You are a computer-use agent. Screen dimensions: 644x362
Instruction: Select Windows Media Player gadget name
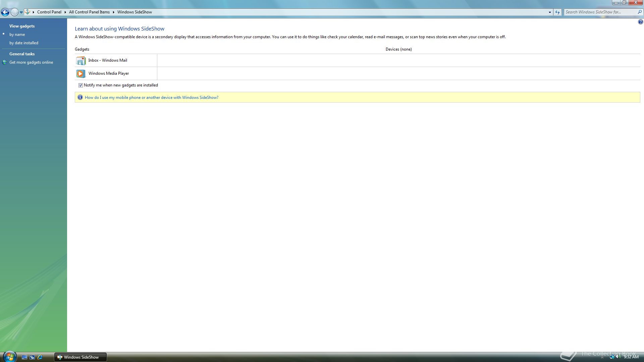pyautogui.click(x=109, y=73)
